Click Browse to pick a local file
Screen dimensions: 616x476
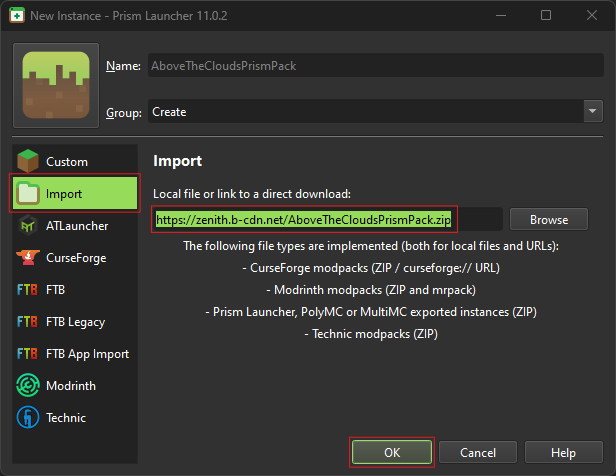(x=549, y=220)
